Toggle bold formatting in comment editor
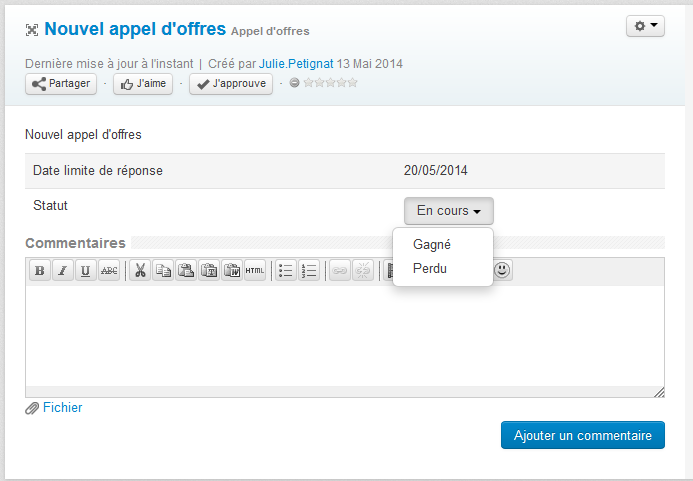This screenshot has width=693, height=481. point(39,271)
